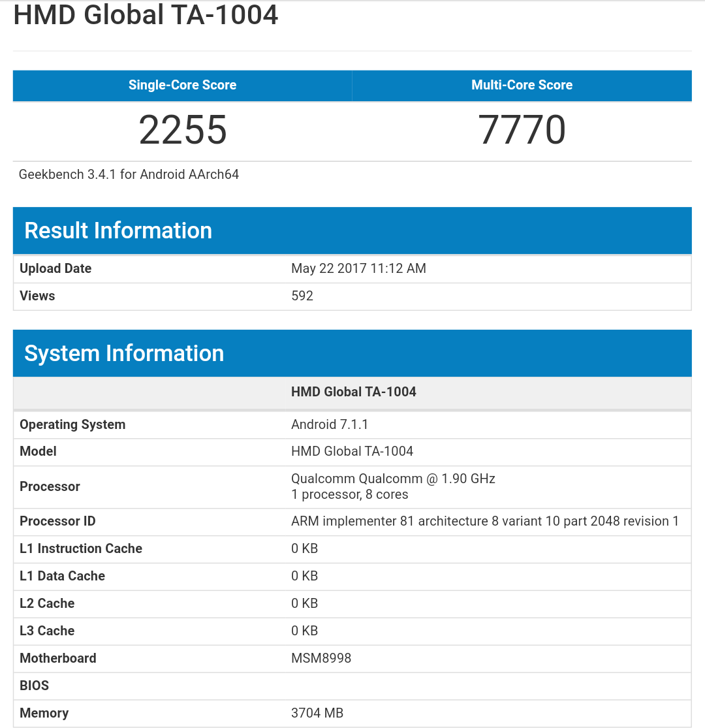Select the 'Memory' row label
This screenshot has height=728, width=705.
click(44, 713)
